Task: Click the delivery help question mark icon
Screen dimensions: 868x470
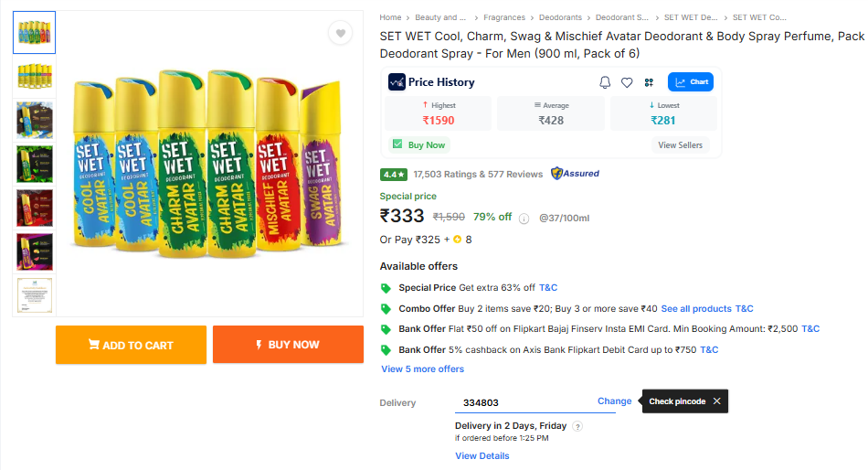Action: click(x=577, y=426)
